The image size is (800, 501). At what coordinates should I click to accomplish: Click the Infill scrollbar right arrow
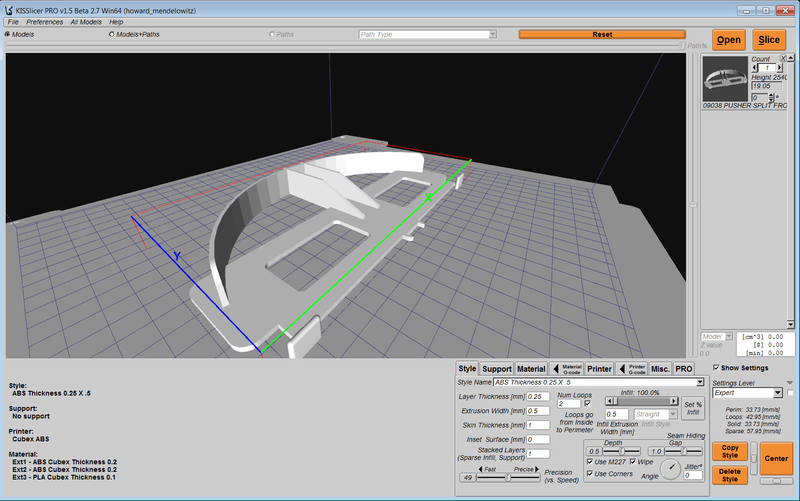pos(674,401)
